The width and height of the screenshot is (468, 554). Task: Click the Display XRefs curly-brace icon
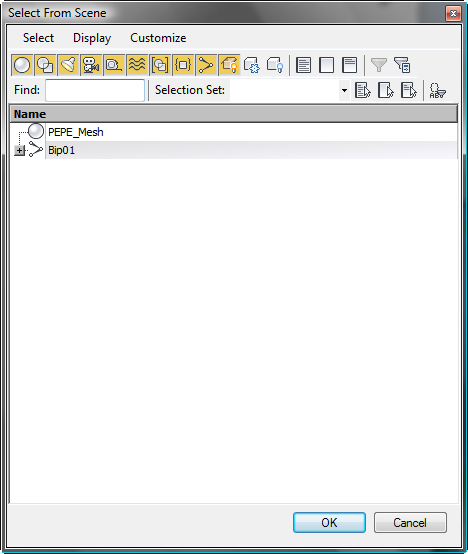(x=183, y=65)
